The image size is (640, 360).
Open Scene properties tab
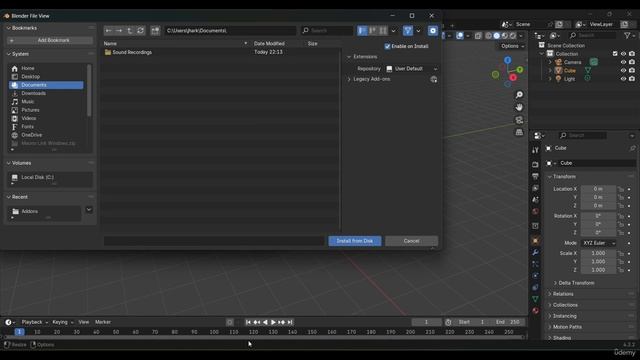pos(535,200)
